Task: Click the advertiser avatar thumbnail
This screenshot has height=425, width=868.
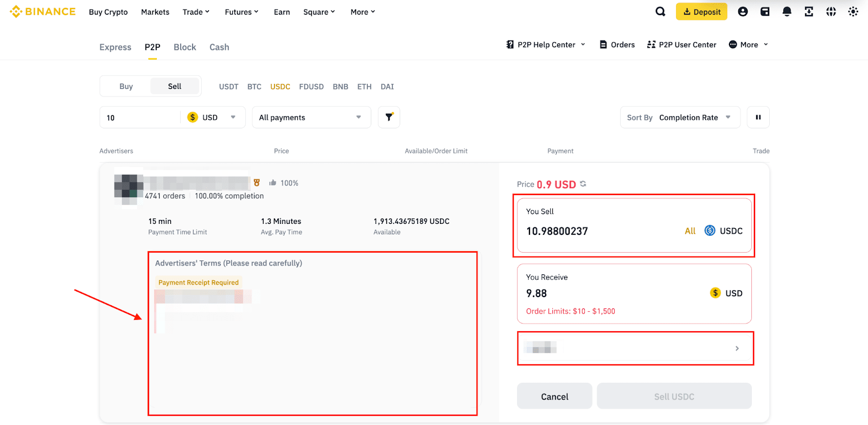Action: pos(129,189)
